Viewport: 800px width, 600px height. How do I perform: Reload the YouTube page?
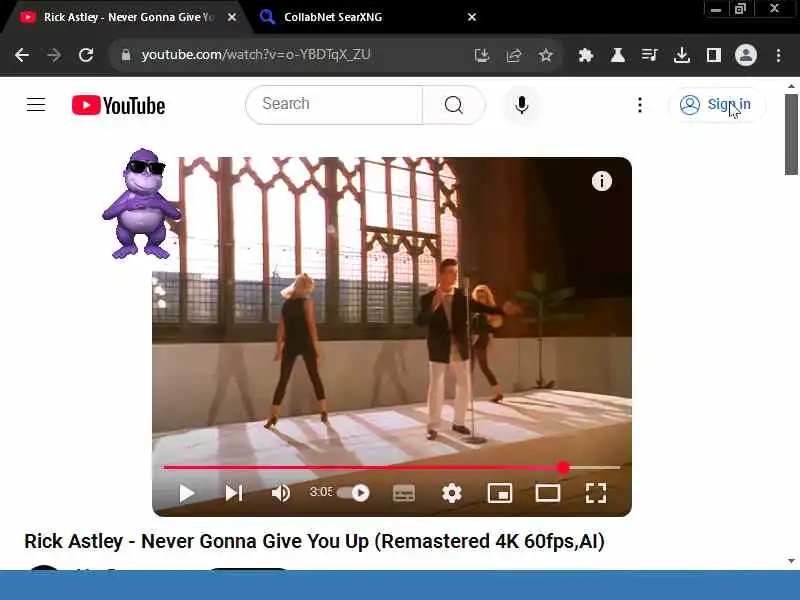[x=86, y=55]
